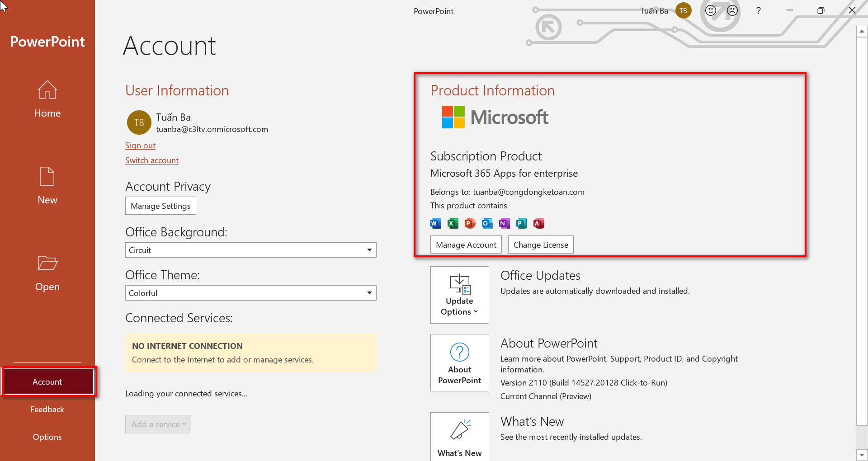The width and height of the screenshot is (868, 461).
Task: Click the vertical scrollbar thumb
Action: 862,231
